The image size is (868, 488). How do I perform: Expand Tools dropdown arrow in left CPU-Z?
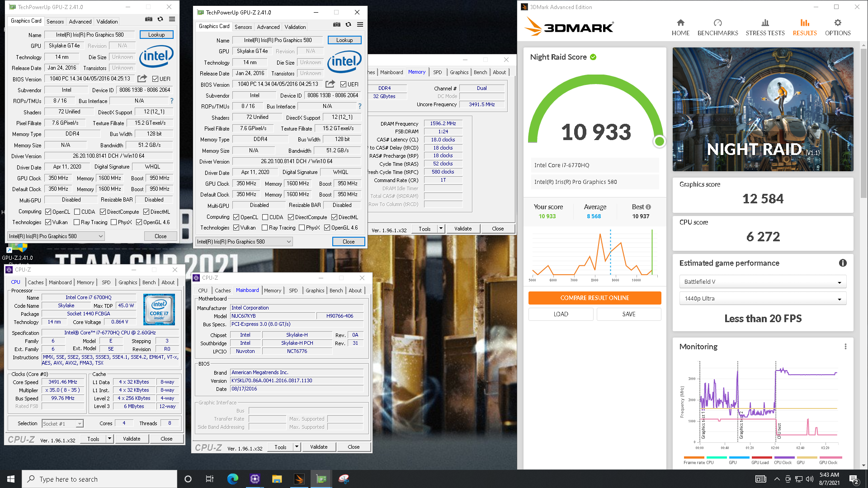click(109, 439)
